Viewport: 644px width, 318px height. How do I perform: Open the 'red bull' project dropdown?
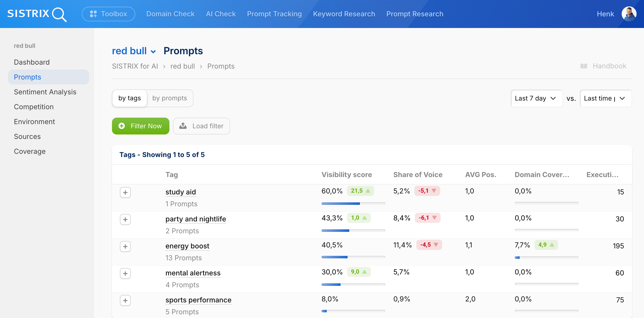pos(134,51)
